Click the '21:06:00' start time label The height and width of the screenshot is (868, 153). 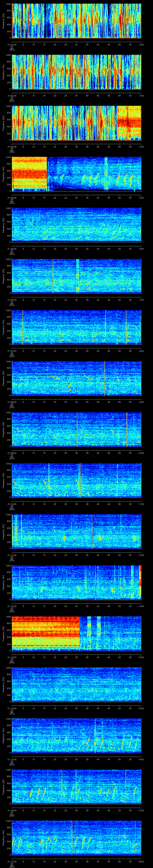coord(12,300)
